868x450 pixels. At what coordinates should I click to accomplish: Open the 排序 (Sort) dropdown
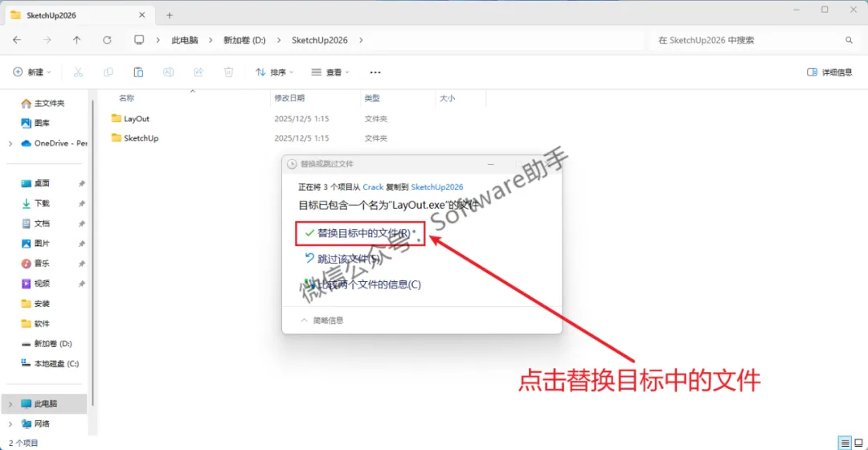point(275,72)
